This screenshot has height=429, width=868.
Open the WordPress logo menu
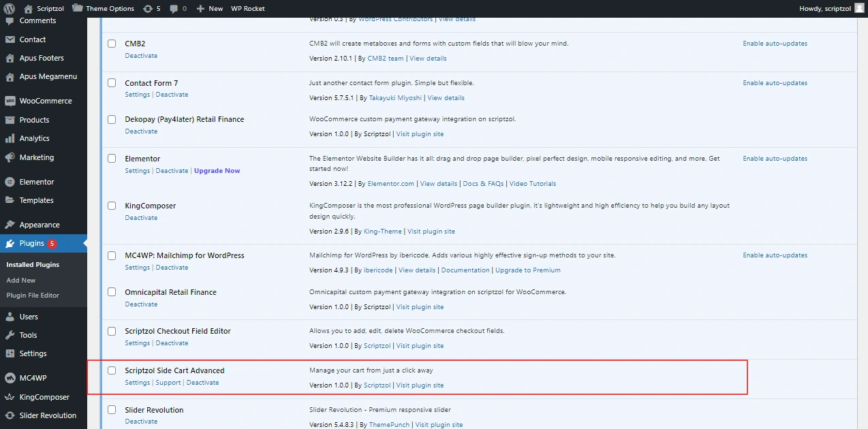tap(10, 8)
